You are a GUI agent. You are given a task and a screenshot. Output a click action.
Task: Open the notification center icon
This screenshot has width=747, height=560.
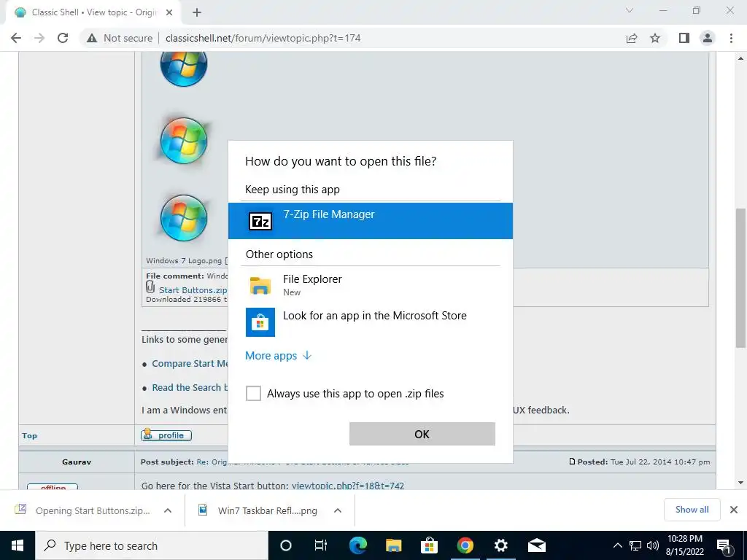point(724,545)
